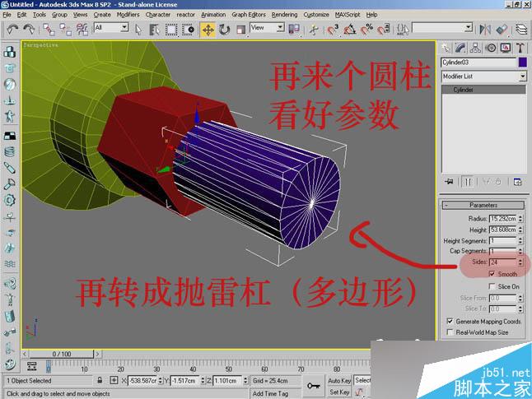
Task: Toggle the Smooth checkbox
Action: 492,274
